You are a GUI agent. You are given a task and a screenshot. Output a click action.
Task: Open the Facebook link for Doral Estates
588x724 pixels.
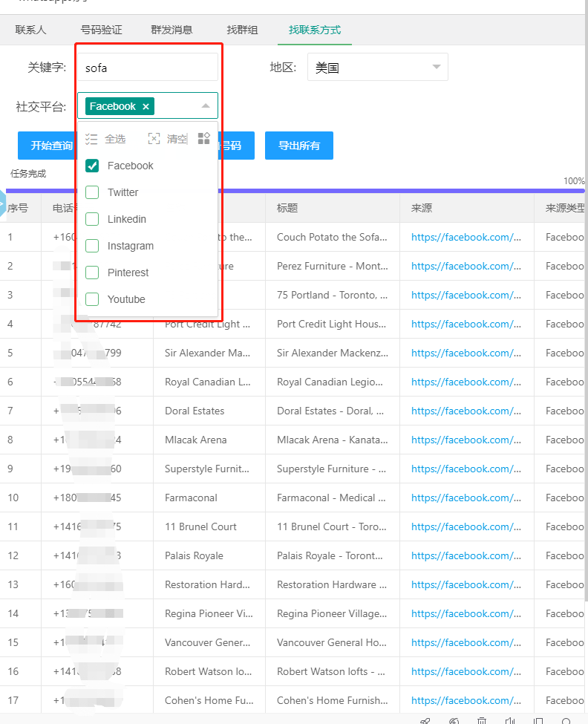pos(465,411)
